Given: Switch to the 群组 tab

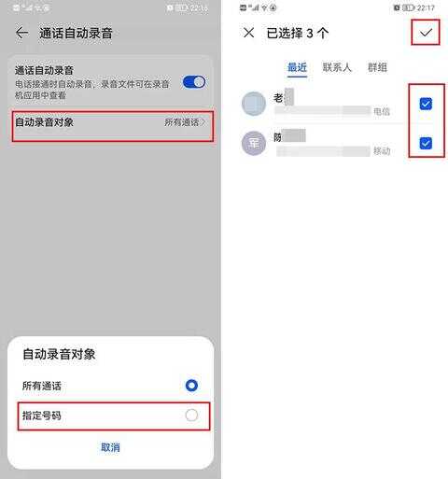Looking at the screenshot, I should coord(377,67).
